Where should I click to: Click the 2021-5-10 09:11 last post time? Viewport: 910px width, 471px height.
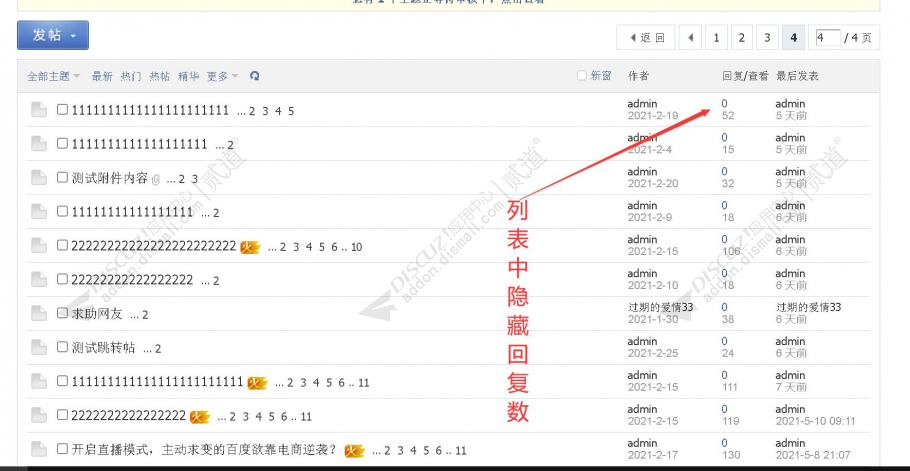coord(815,421)
